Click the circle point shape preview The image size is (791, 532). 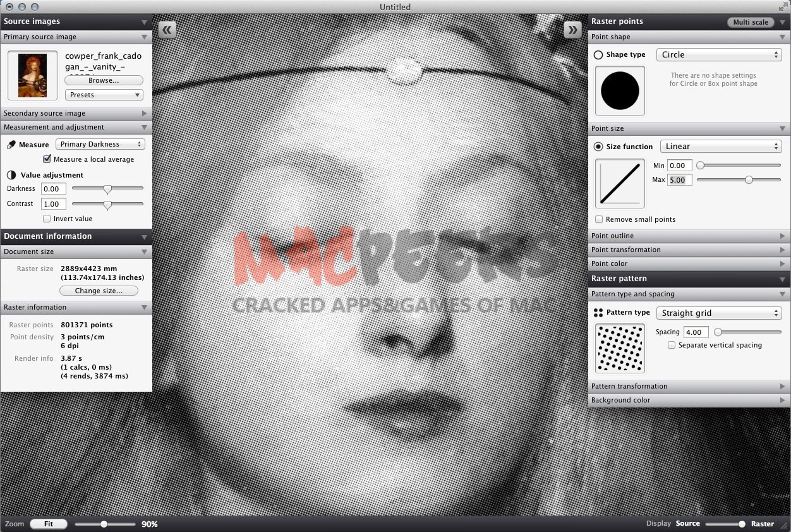620,91
